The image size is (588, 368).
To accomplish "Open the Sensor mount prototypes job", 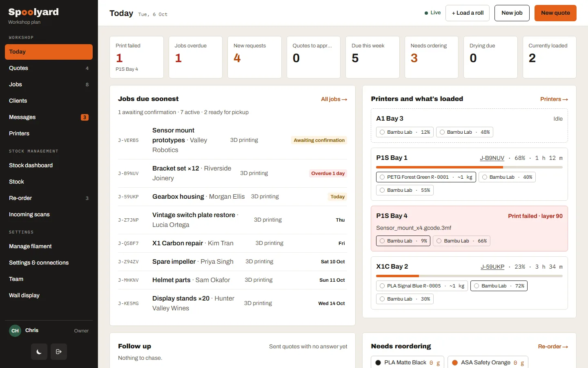I will pyautogui.click(x=232, y=140).
